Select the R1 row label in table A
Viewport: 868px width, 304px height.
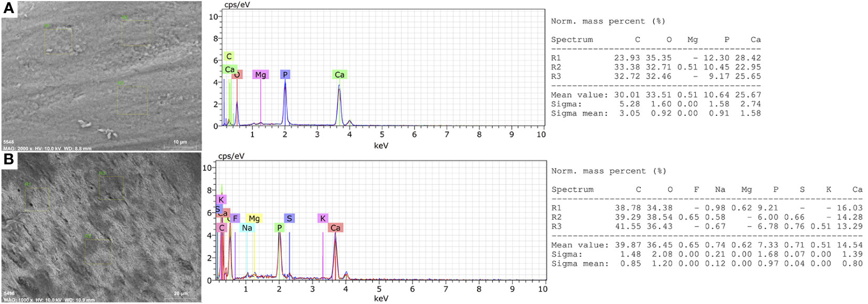556,58
